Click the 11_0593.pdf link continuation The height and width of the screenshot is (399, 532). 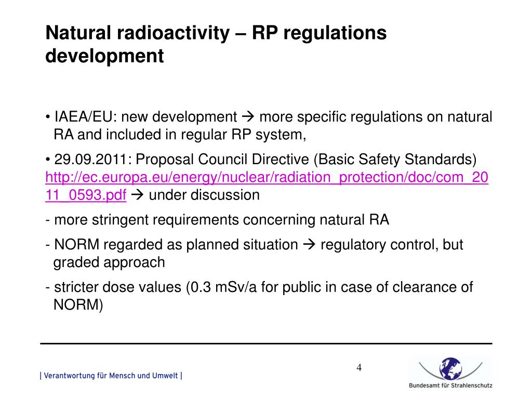coord(86,195)
